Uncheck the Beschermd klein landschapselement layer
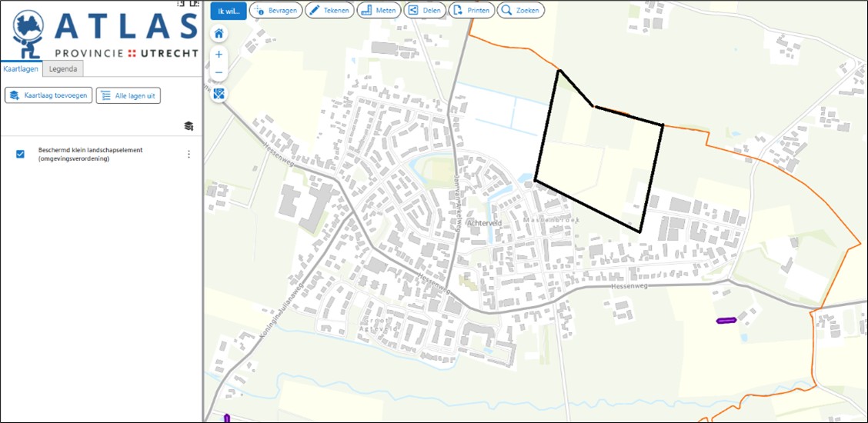 (21, 154)
